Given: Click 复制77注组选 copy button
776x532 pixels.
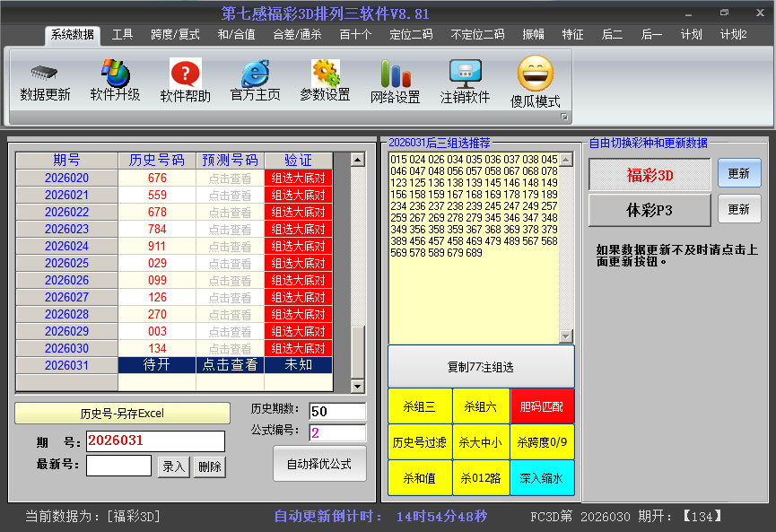Looking at the screenshot, I should pos(481,367).
